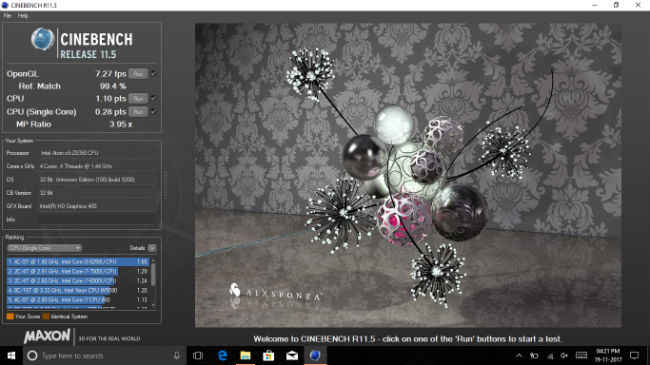Screen dimensions: 650x365
Task: Select fifth ranking row scoring 1.13
Action: [78, 300]
